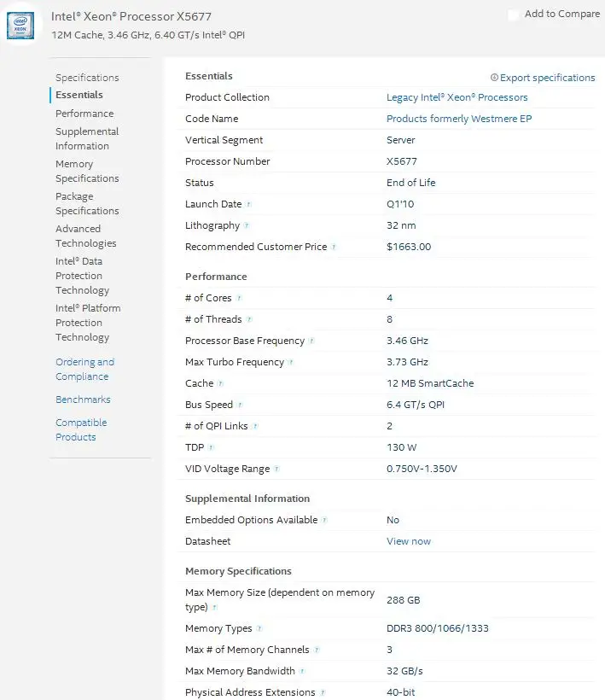This screenshot has height=700, width=605.
Task: Open the Benchmarks link
Action: (x=83, y=400)
